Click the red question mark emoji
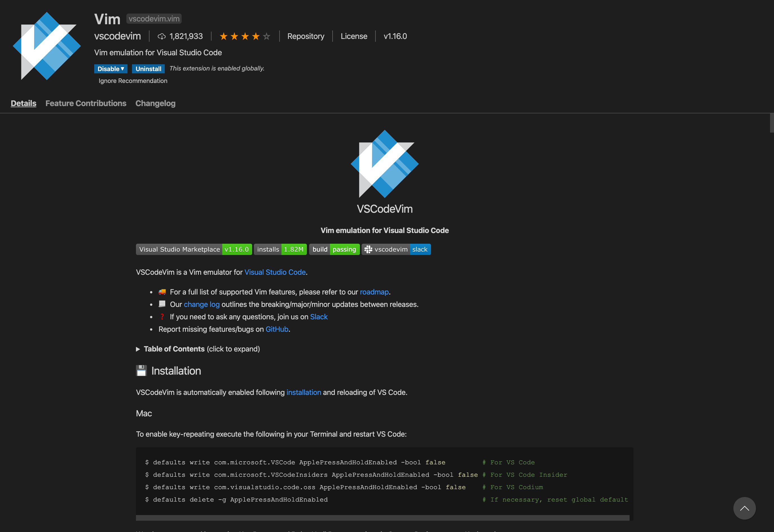 point(162,317)
